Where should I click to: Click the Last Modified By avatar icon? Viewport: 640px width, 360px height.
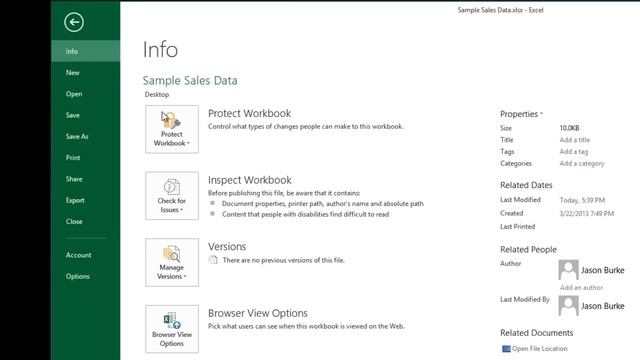[x=568, y=306]
